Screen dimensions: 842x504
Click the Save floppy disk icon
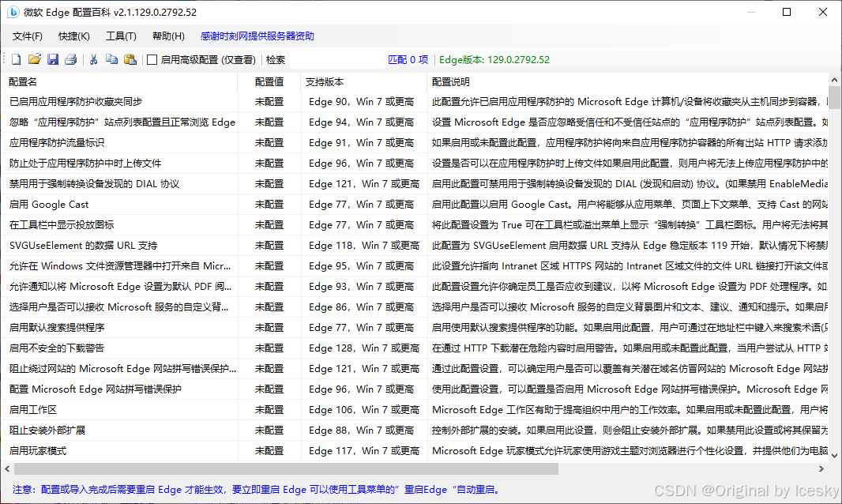(x=53, y=59)
